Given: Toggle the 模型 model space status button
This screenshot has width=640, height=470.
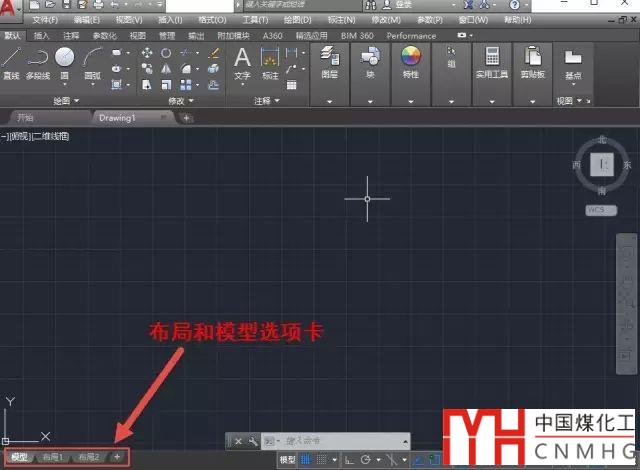Looking at the screenshot, I should (287, 459).
